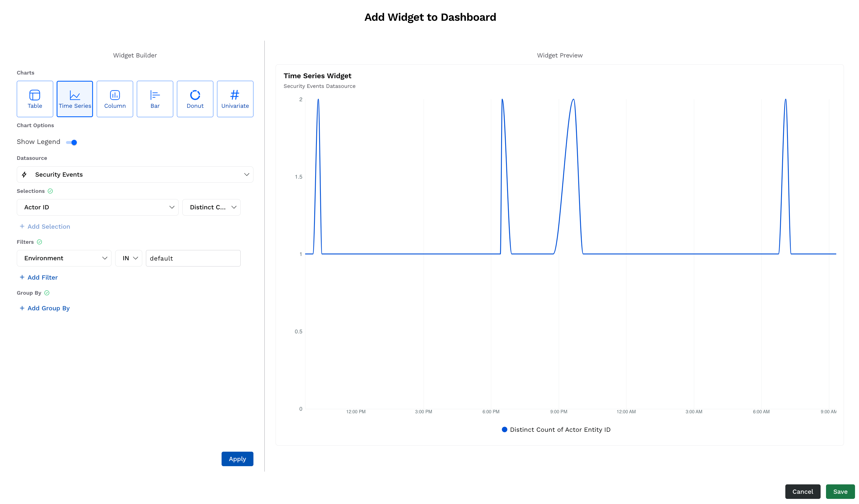The image size is (859, 504).
Task: Click the Time Series Widget title
Action: [317, 76]
